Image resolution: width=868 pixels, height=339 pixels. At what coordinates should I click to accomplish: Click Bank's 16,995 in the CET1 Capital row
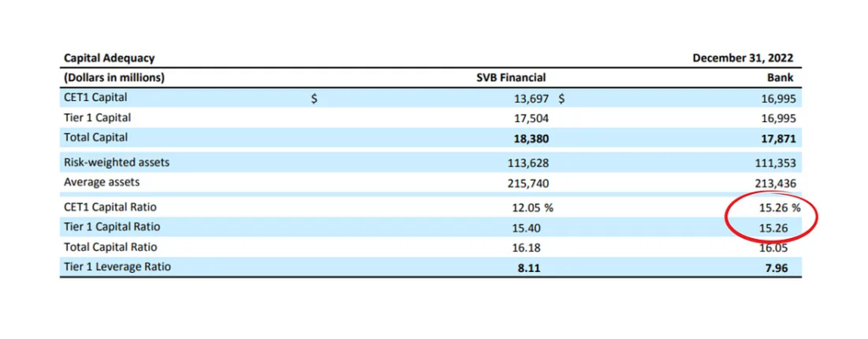[x=780, y=99]
